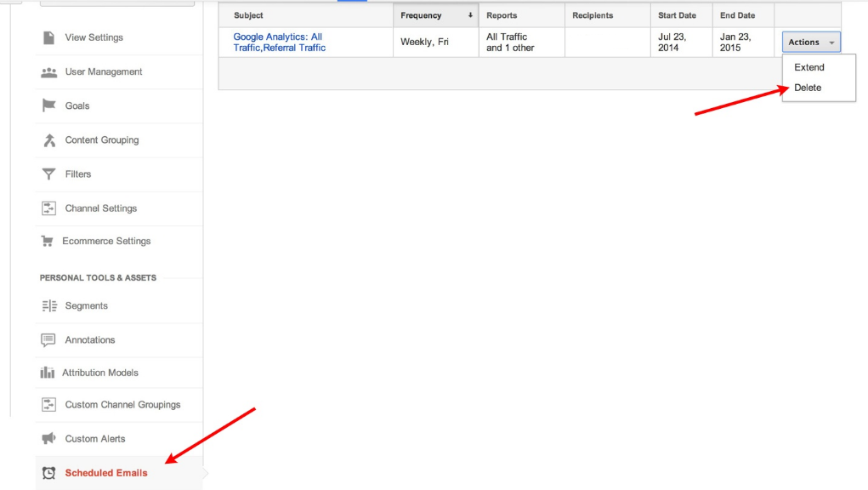
Task: Open Channel Settings in the sidebar
Action: pos(100,208)
